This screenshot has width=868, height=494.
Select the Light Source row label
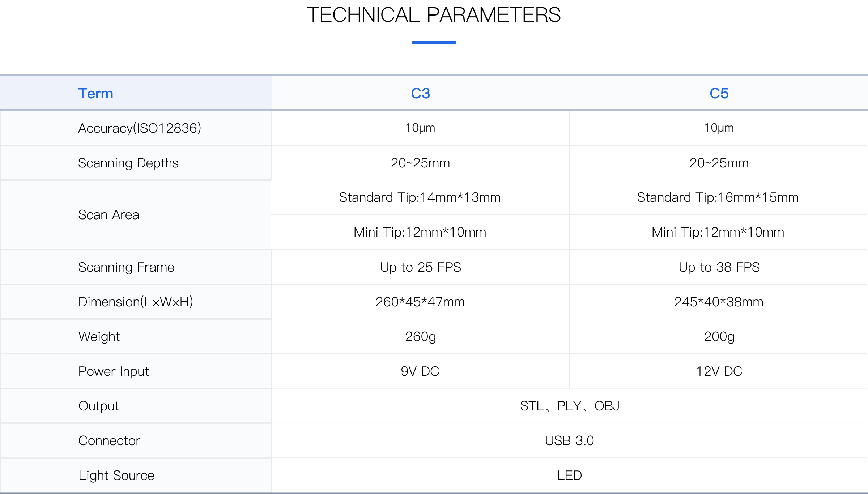116,476
